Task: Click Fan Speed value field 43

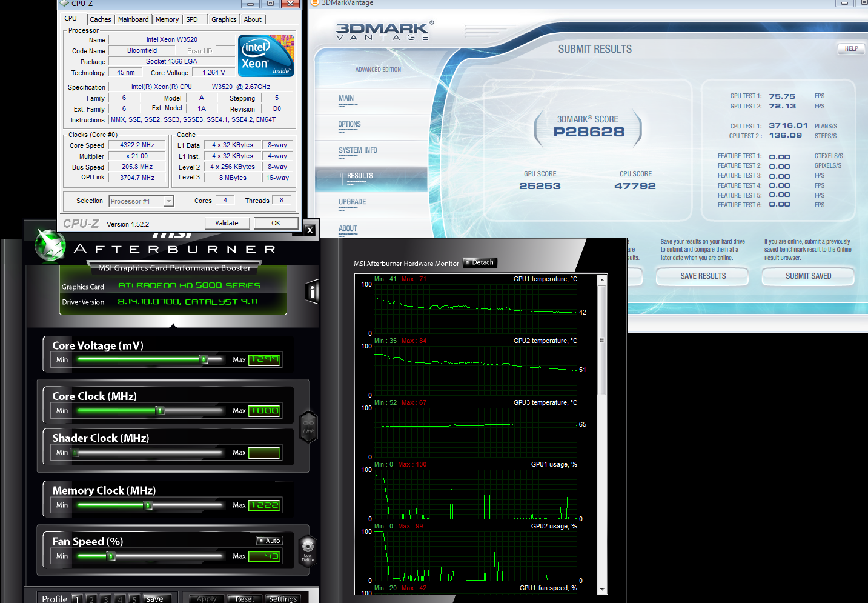Action: (264, 556)
